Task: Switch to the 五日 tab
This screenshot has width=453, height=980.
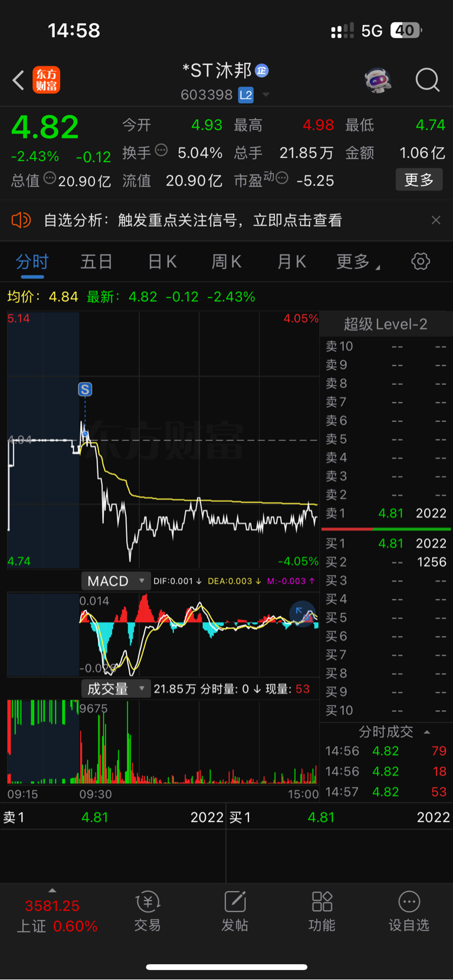Action: click(96, 262)
